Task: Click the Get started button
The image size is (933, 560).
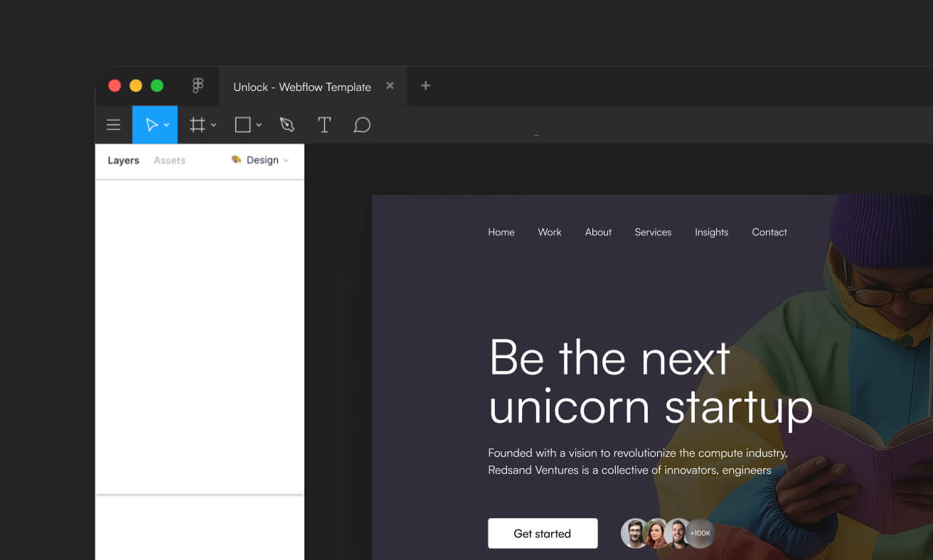Action: 543,534
